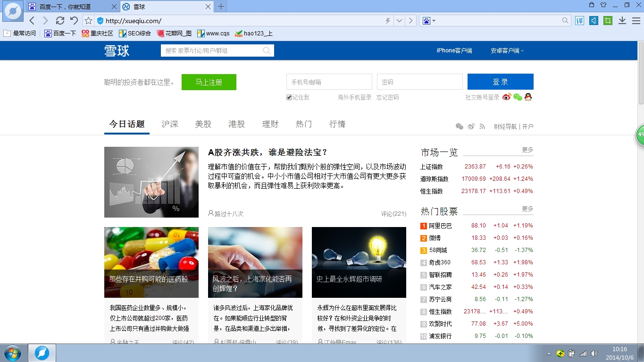Click the 雪球 site logo
The width and height of the screenshot is (644, 362).
click(117, 51)
